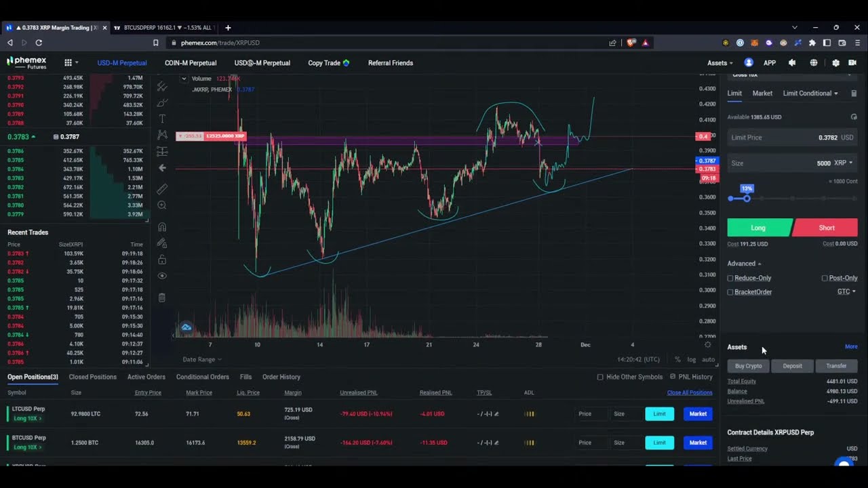
Task: Click Close All Positions link
Action: point(690,392)
